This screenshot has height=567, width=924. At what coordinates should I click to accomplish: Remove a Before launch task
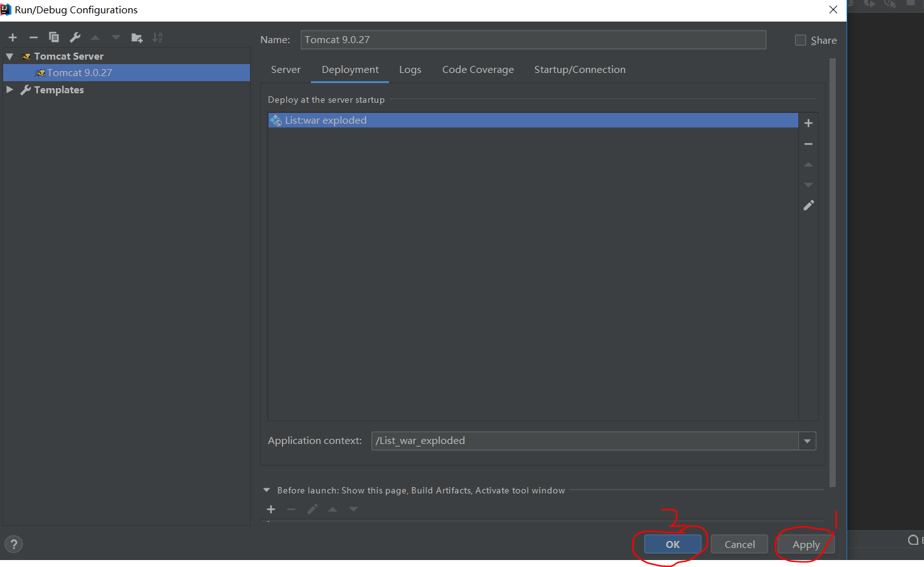[291, 509]
